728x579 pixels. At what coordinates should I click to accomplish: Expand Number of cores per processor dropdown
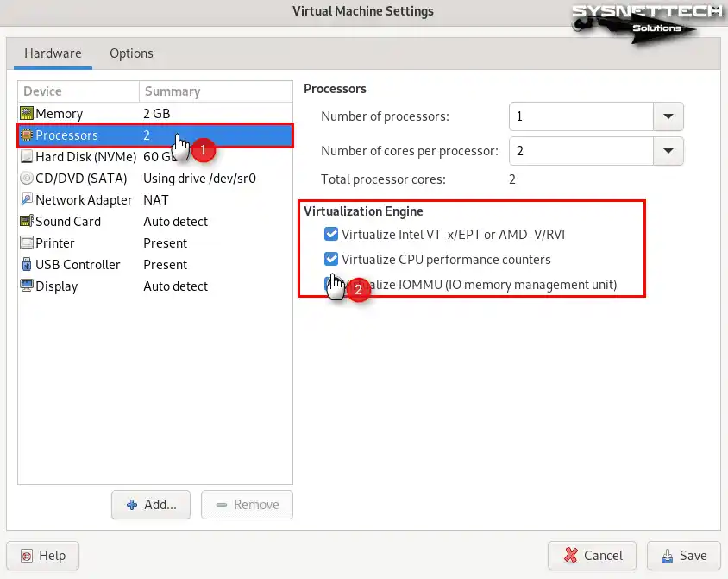pyautogui.click(x=668, y=151)
